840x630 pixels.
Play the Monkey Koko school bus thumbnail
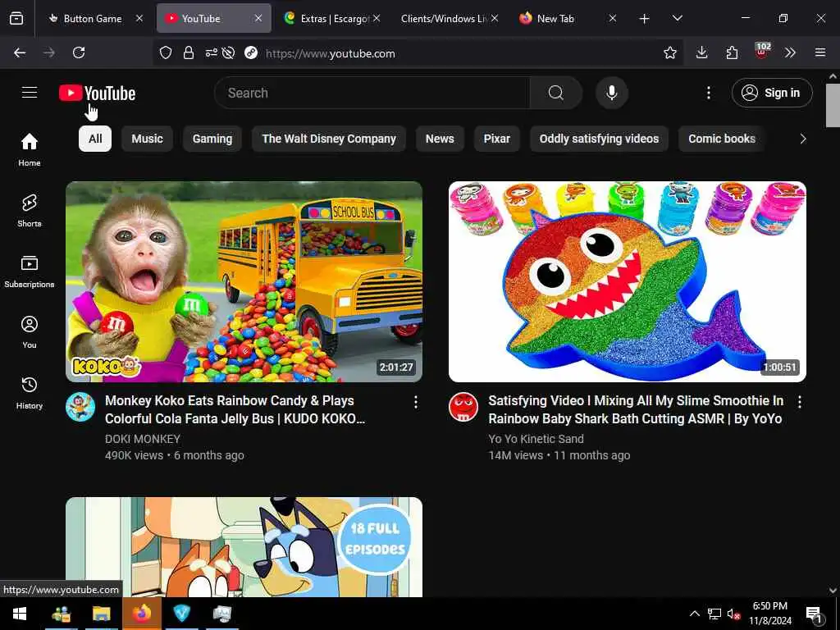click(x=244, y=282)
